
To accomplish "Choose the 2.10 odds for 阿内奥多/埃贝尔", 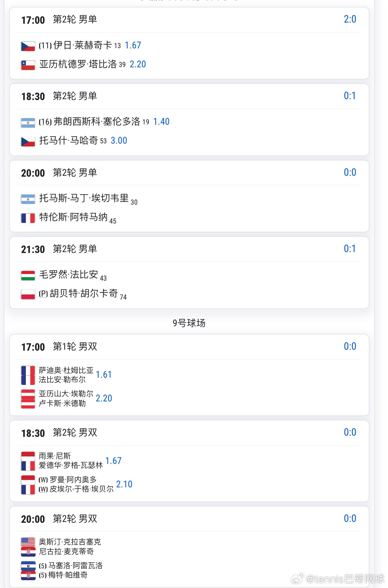I will click(x=124, y=484).
